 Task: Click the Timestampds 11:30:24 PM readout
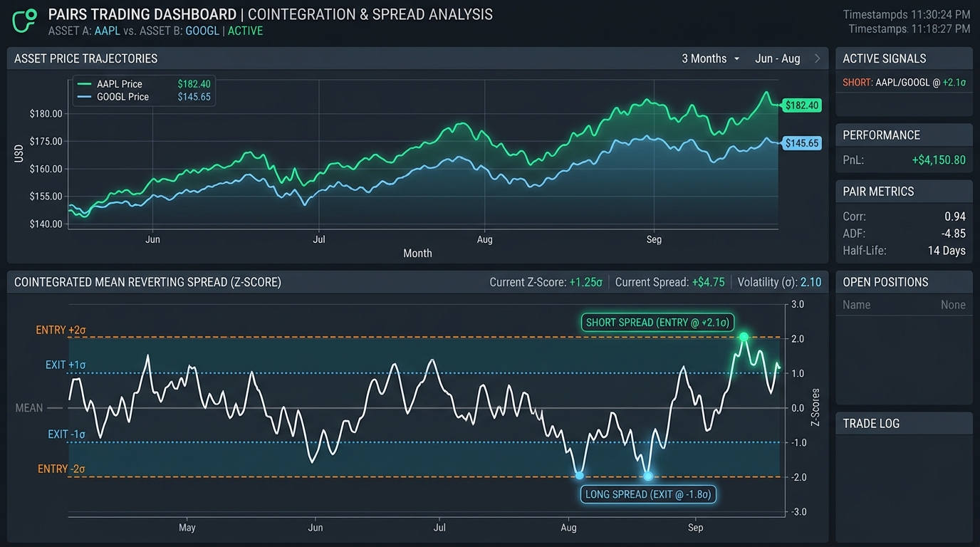[x=906, y=14]
